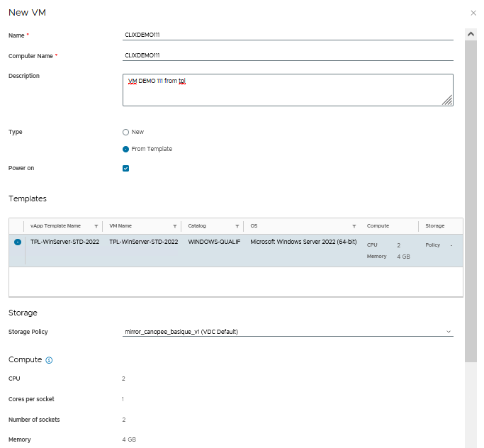Click the Description textarea resize handle

pos(448,101)
